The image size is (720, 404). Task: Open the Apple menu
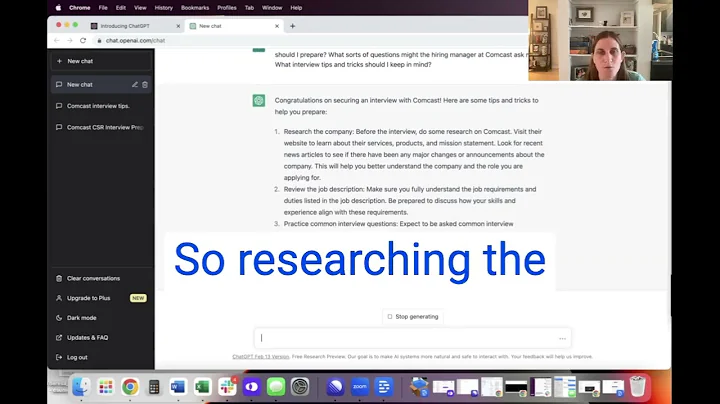pyautogui.click(x=58, y=8)
